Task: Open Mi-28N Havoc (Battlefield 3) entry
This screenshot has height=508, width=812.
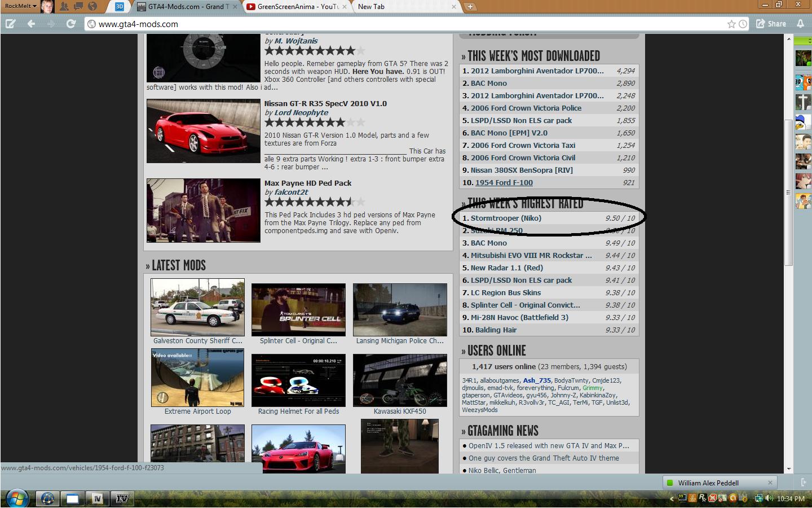Action: pos(519,317)
